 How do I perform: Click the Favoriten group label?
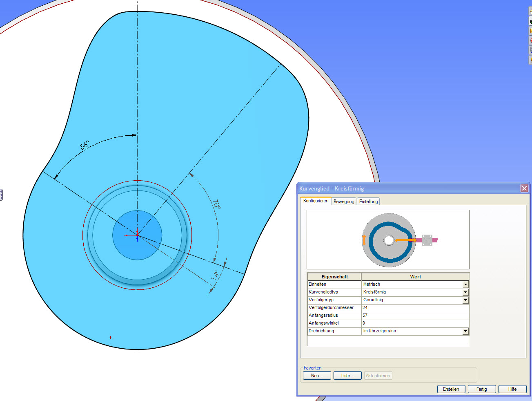click(312, 368)
